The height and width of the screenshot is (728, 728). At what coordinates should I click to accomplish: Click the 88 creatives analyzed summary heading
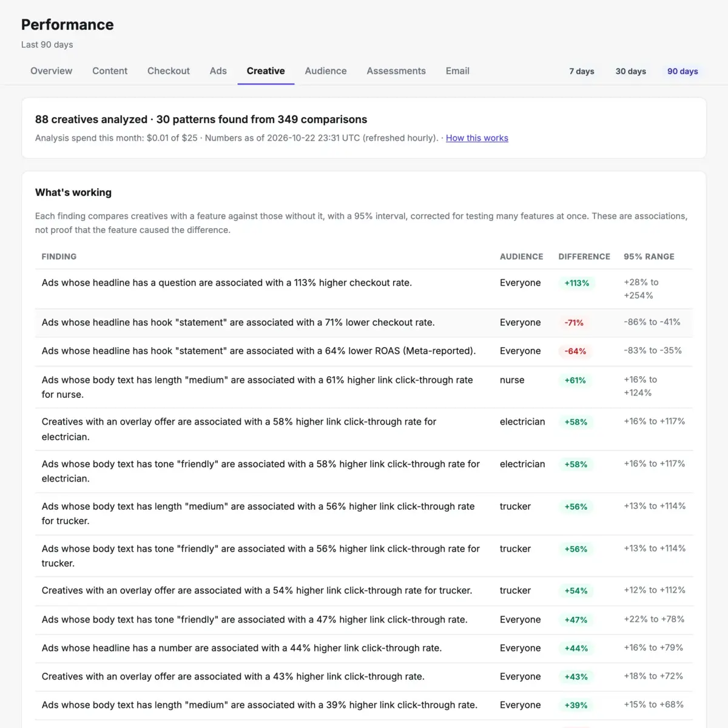[x=201, y=120]
